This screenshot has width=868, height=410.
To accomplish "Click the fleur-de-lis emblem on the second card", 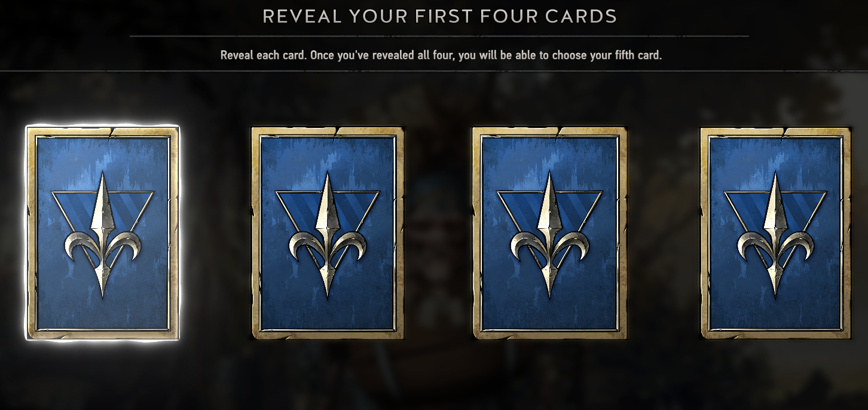I will (x=328, y=234).
